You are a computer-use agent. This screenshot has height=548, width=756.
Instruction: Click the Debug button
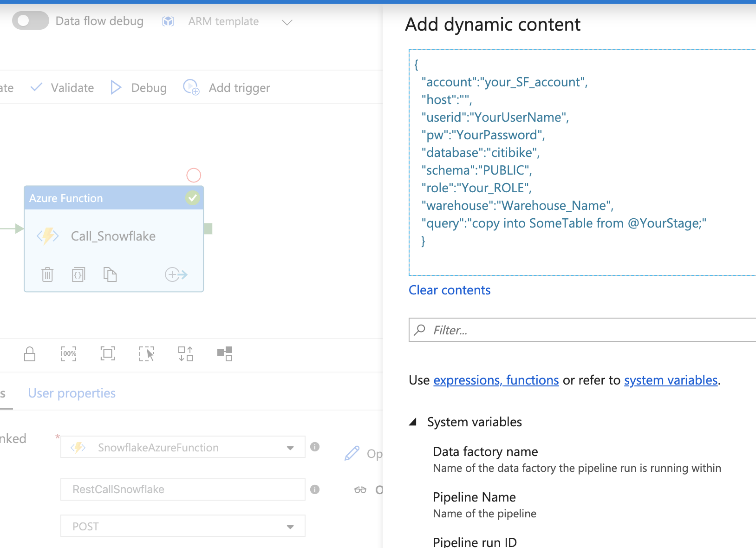coord(139,88)
